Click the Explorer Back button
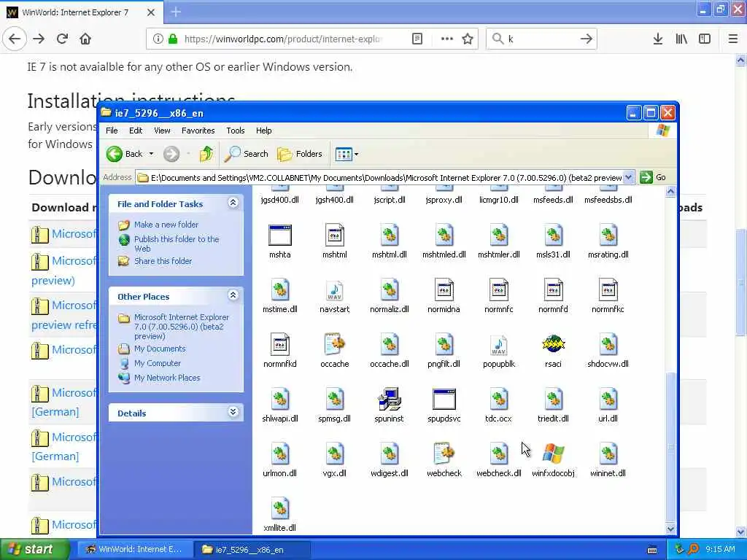 pos(124,154)
